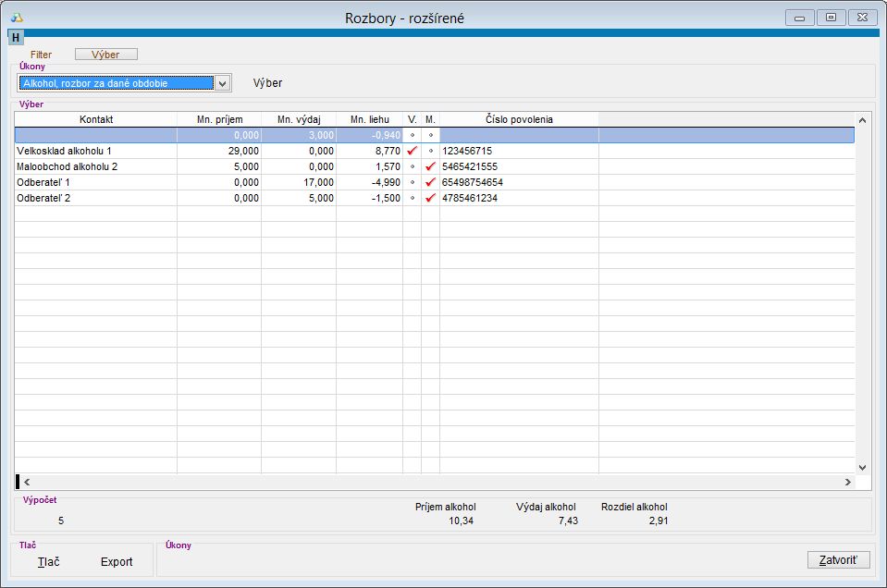Click the horizontal scrollbar right arrow

click(x=848, y=482)
